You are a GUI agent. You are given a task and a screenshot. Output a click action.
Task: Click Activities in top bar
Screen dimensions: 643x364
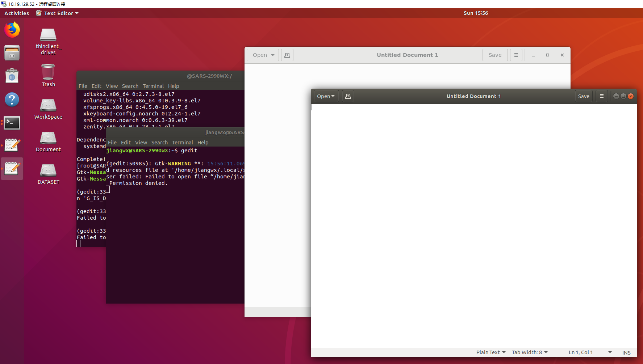(x=17, y=13)
